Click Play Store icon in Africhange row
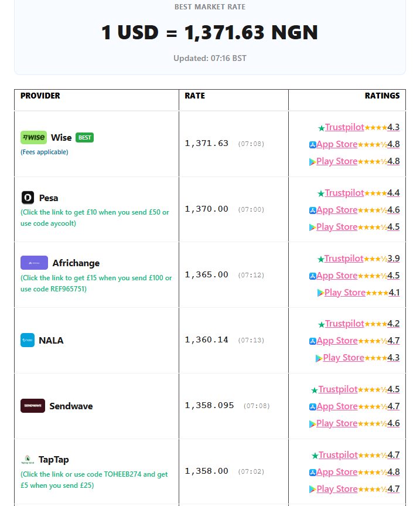Image resolution: width=420 pixels, height=506 pixels. [321, 293]
